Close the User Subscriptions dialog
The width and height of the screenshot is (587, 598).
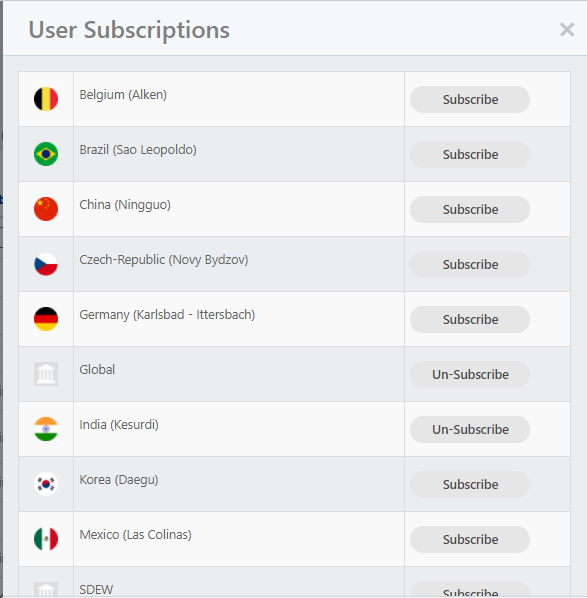[567, 29]
